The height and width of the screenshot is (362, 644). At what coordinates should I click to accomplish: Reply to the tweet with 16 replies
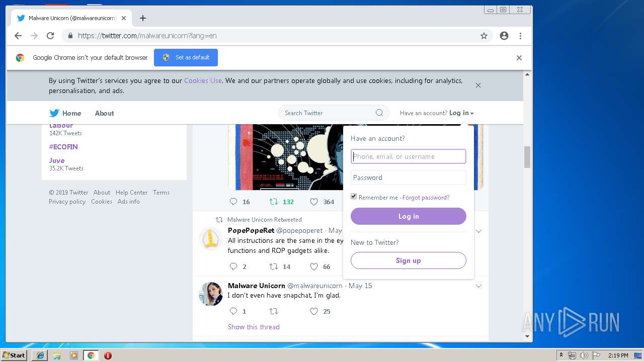(x=233, y=202)
